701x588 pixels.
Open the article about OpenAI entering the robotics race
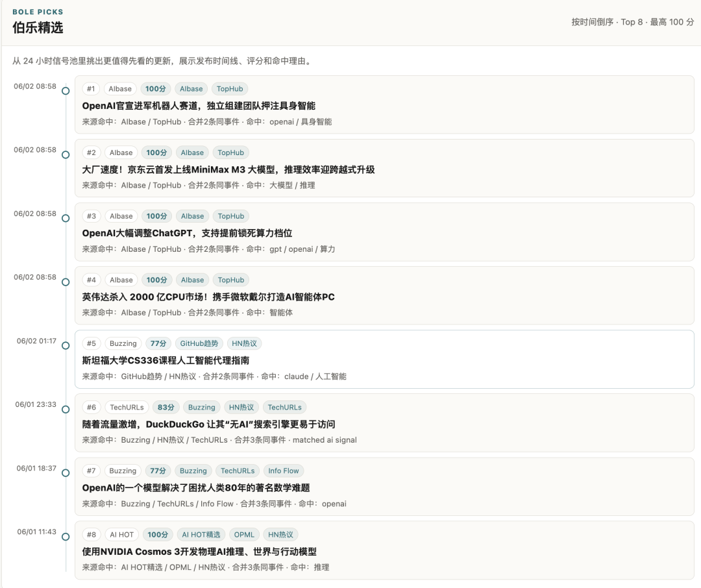point(199,106)
